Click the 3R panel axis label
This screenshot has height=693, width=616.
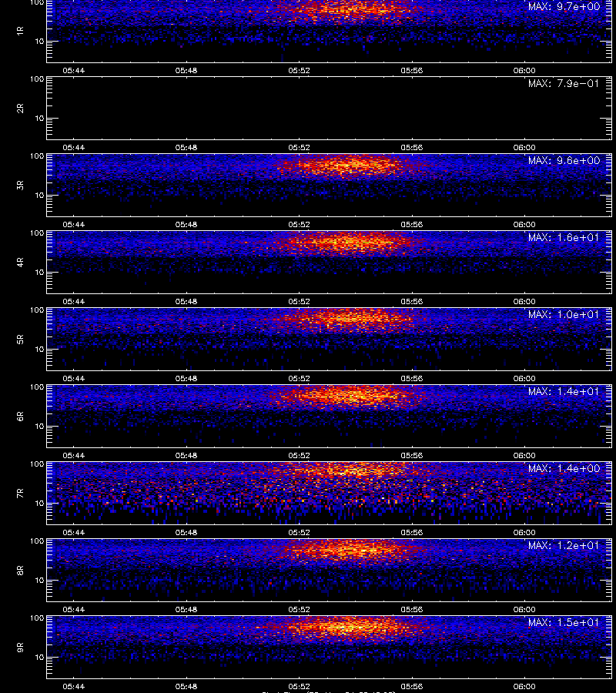click(20, 185)
